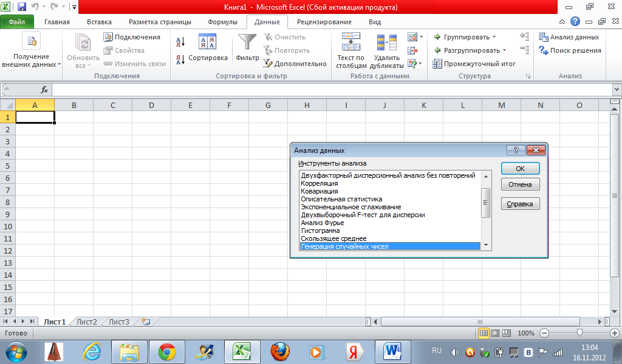Switch to the Home (Главная) tab
This screenshot has height=364, width=622.
[56, 22]
